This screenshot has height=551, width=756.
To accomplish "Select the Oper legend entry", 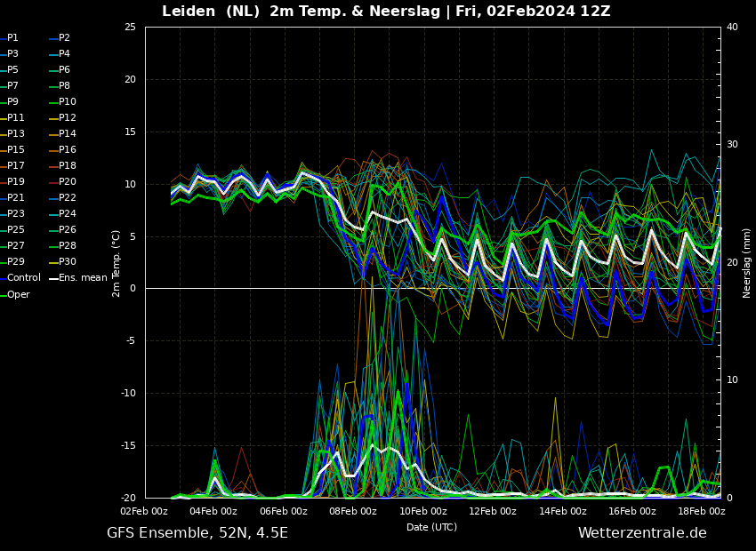I will pos(19,294).
